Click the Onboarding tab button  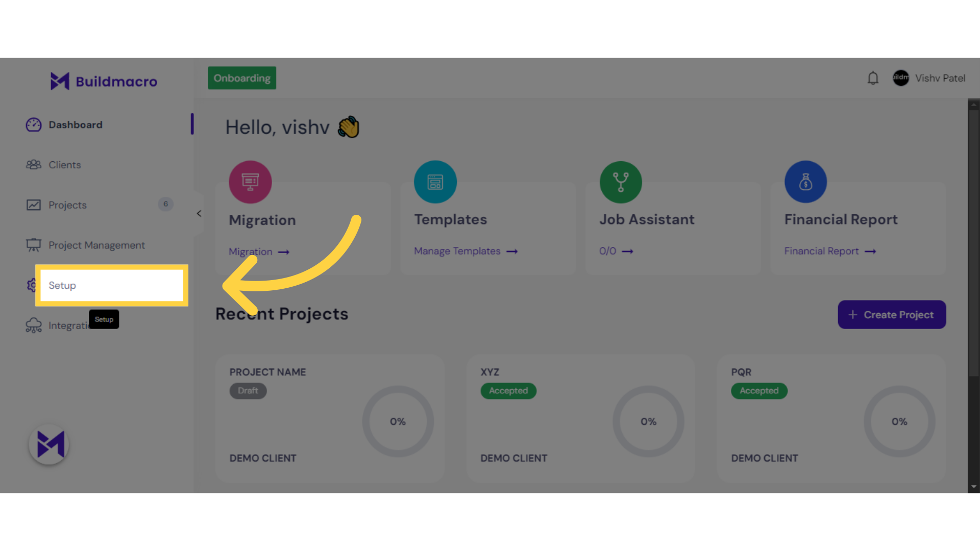pos(242,78)
